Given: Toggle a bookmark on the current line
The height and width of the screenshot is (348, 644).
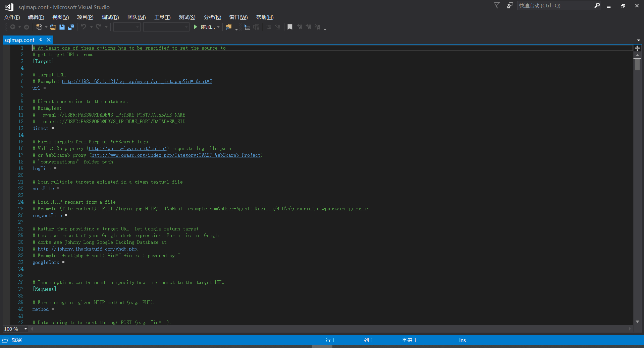Looking at the screenshot, I should pos(290,27).
